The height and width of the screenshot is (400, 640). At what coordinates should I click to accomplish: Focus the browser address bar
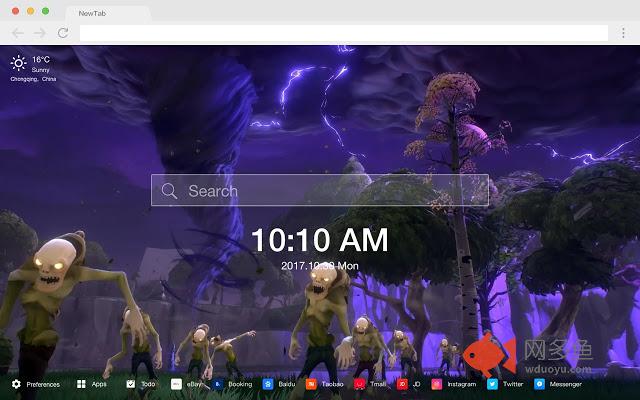[x=344, y=33]
